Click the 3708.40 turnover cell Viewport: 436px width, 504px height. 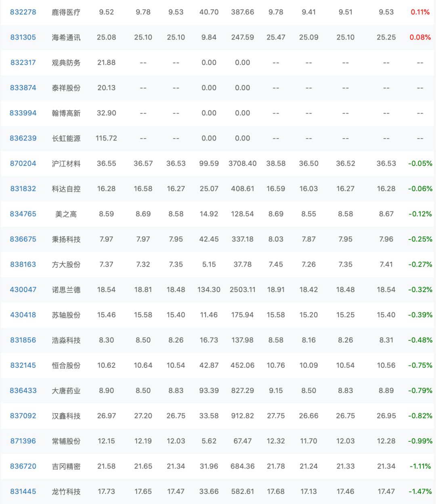[x=243, y=164]
